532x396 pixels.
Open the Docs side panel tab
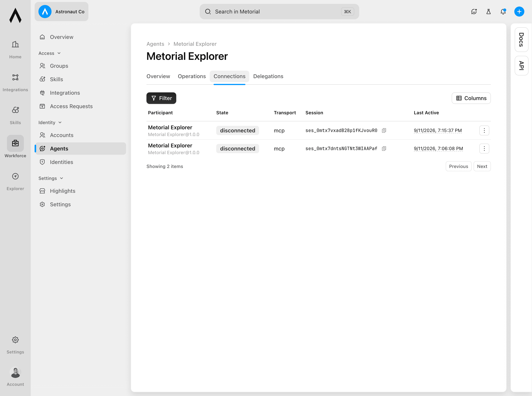tap(521, 40)
